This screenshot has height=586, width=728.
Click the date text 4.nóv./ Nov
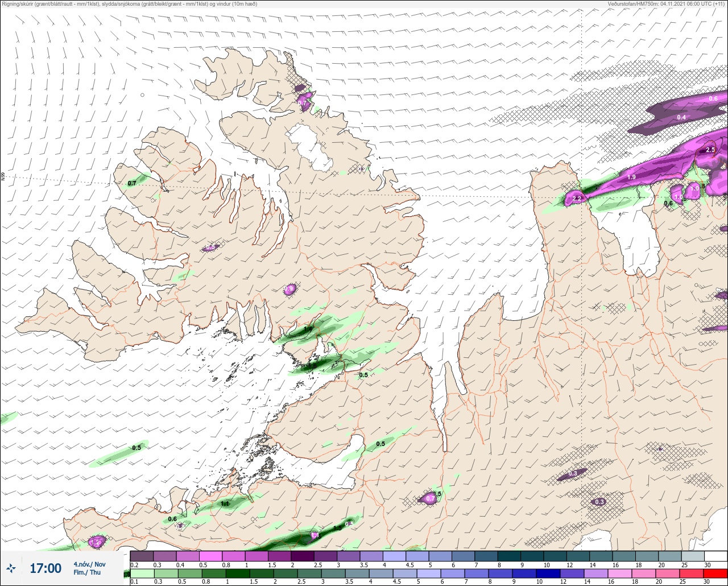[89, 564]
